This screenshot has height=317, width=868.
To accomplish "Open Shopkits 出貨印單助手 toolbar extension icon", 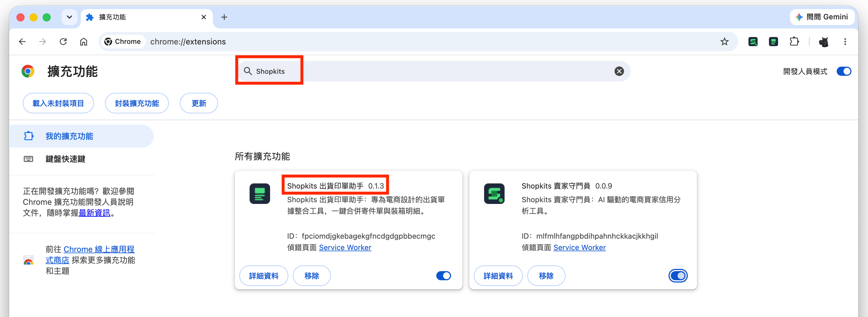I will 773,42.
